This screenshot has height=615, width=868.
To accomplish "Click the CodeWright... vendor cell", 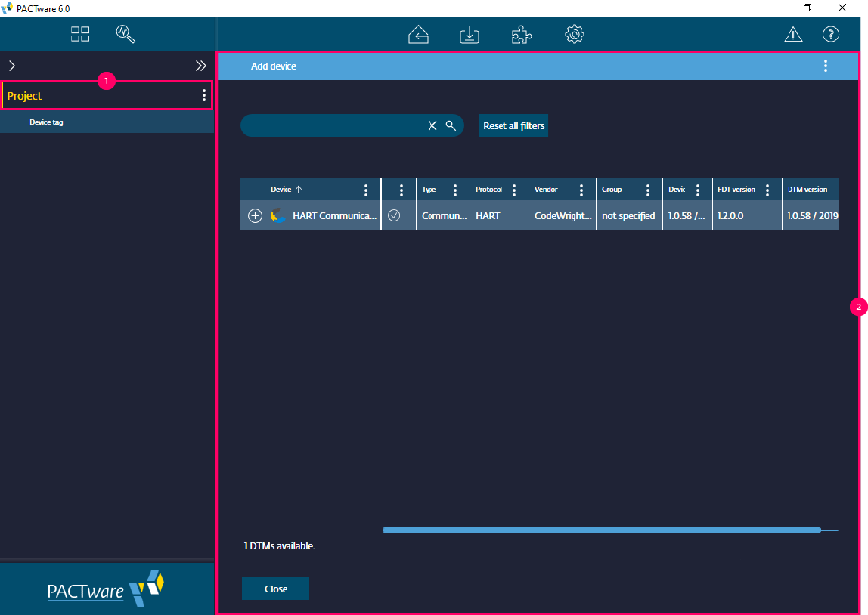I will point(563,215).
